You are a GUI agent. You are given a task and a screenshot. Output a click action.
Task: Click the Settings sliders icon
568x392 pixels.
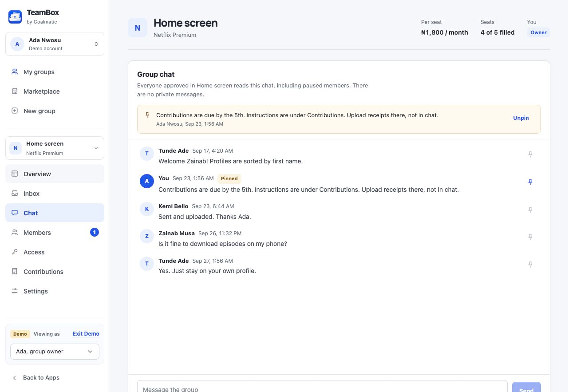15,291
